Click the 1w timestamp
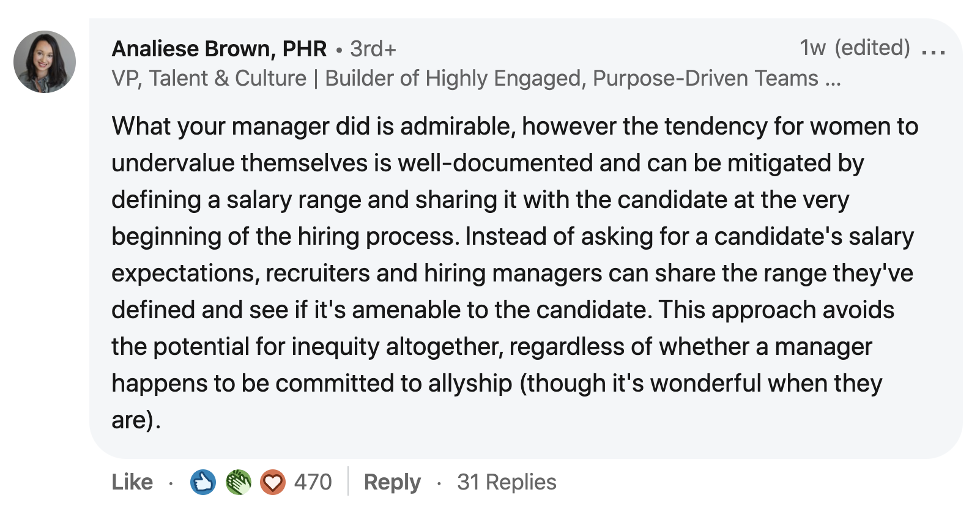The height and width of the screenshot is (514, 980). tap(812, 48)
